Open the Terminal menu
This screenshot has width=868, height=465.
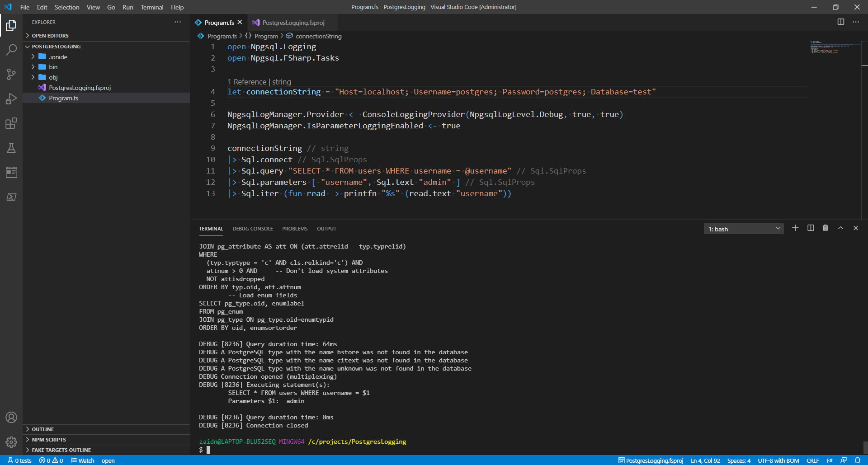[152, 7]
